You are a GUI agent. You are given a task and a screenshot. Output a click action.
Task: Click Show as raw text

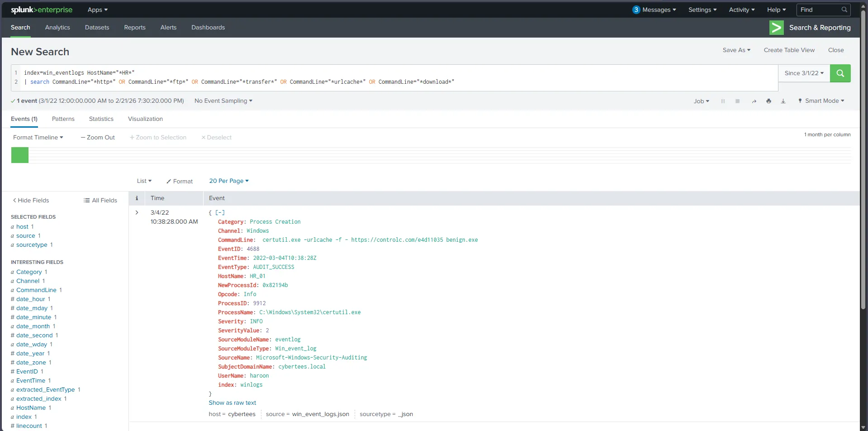pos(232,402)
